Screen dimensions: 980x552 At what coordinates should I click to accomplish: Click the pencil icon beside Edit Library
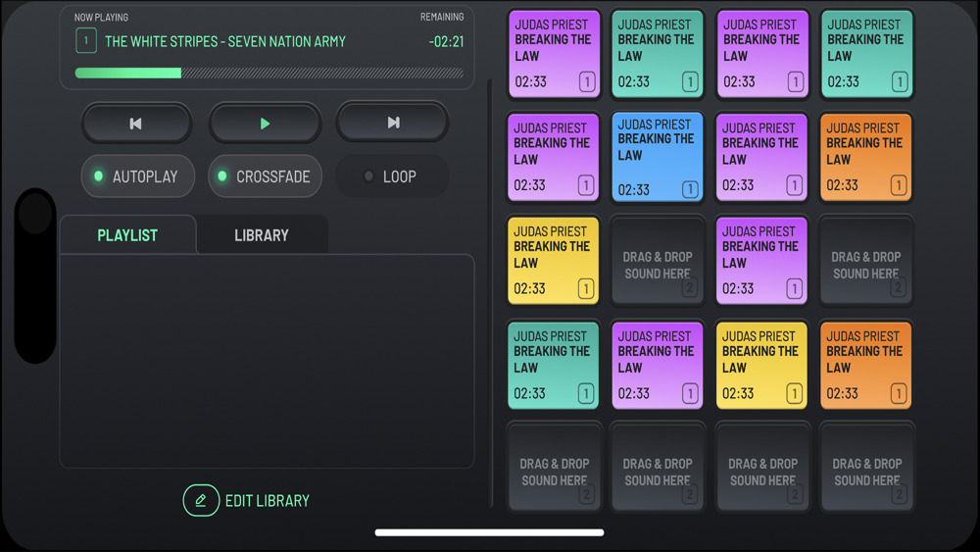pos(201,500)
